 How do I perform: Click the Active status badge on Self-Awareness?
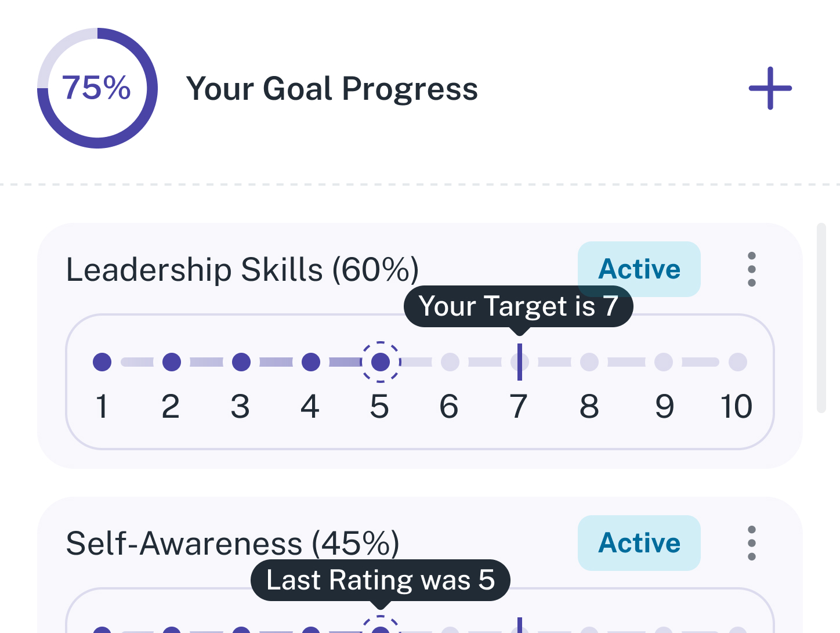pyautogui.click(x=639, y=543)
